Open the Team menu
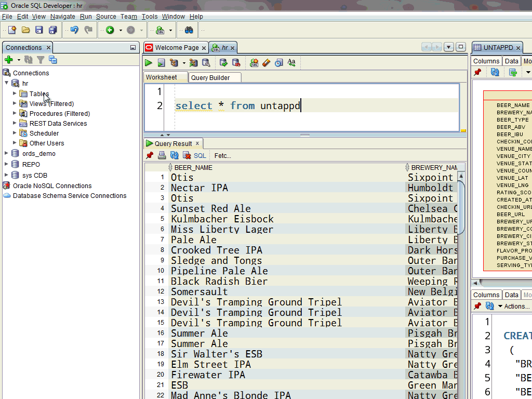The width and height of the screenshot is (532, 399). pyautogui.click(x=129, y=17)
